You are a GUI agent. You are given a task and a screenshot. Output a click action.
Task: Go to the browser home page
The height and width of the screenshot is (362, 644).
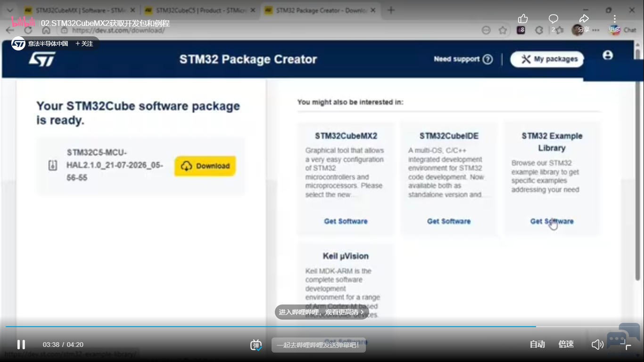pos(46,30)
